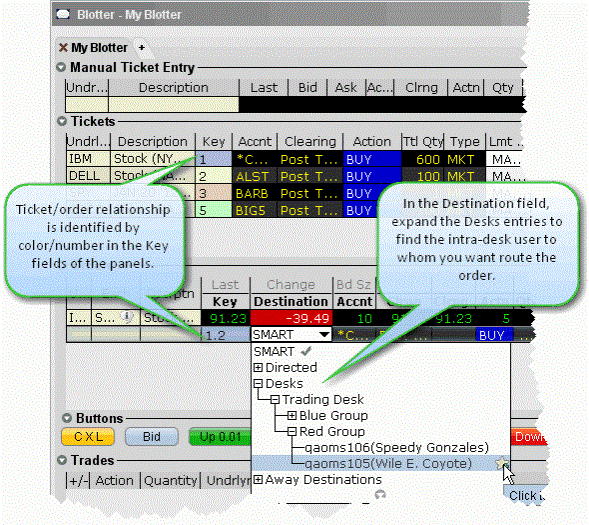This screenshot has height=525, width=589.
Task: Sort tickets by Clearing column header
Action: point(310,142)
